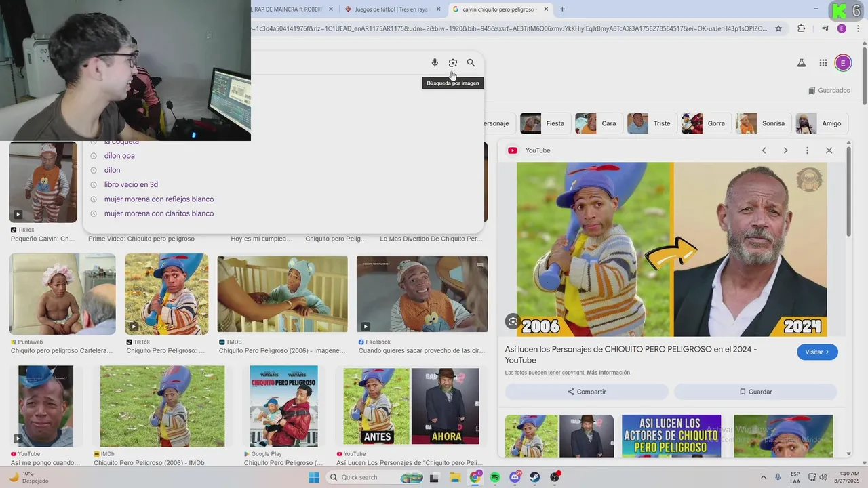Open Spotify from taskbar
The image size is (868, 488).
click(495, 477)
